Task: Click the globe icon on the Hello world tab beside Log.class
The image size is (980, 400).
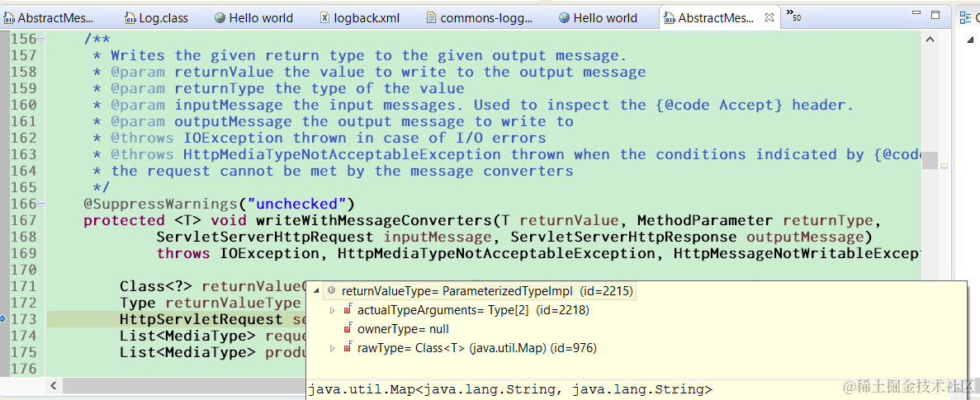Action: [220, 18]
